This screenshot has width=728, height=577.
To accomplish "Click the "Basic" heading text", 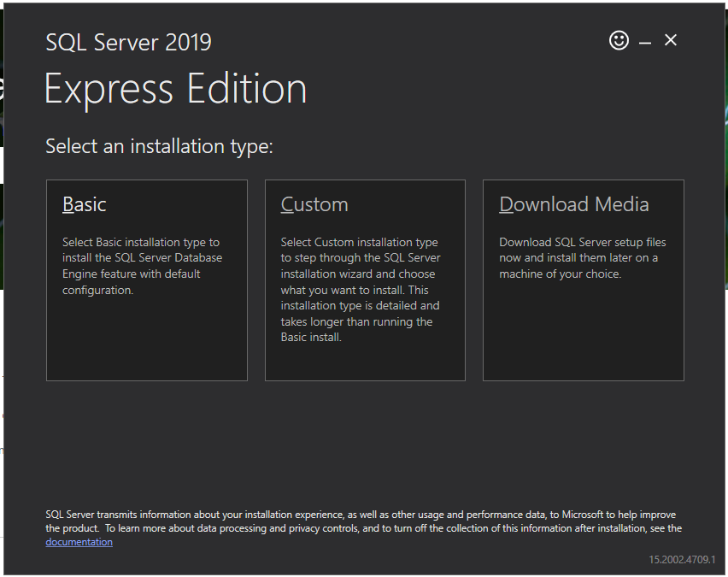I will pos(85,205).
